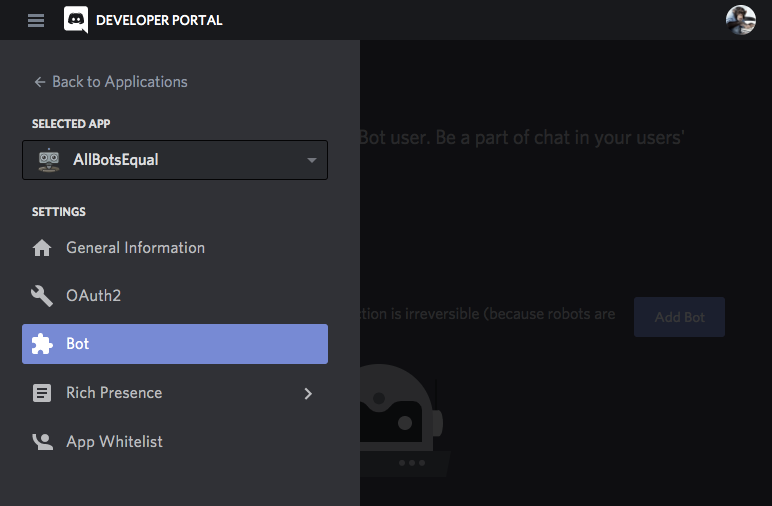Click the Bot puzzle piece icon
Screen dimensions: 772x506
click(42, 344)
